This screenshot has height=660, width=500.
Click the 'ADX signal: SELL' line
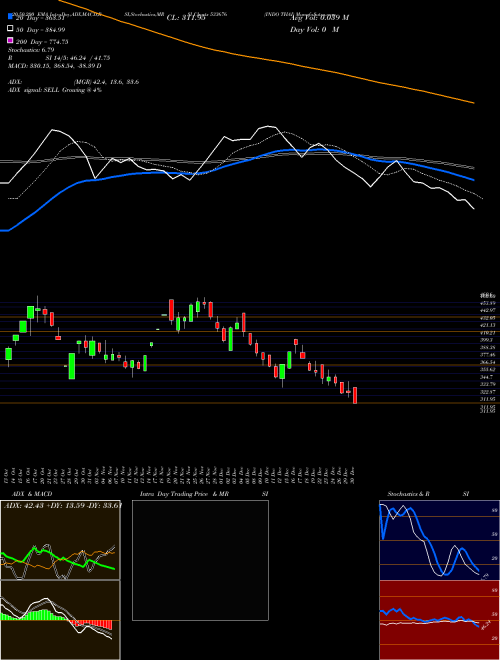[x=55, y=90]
